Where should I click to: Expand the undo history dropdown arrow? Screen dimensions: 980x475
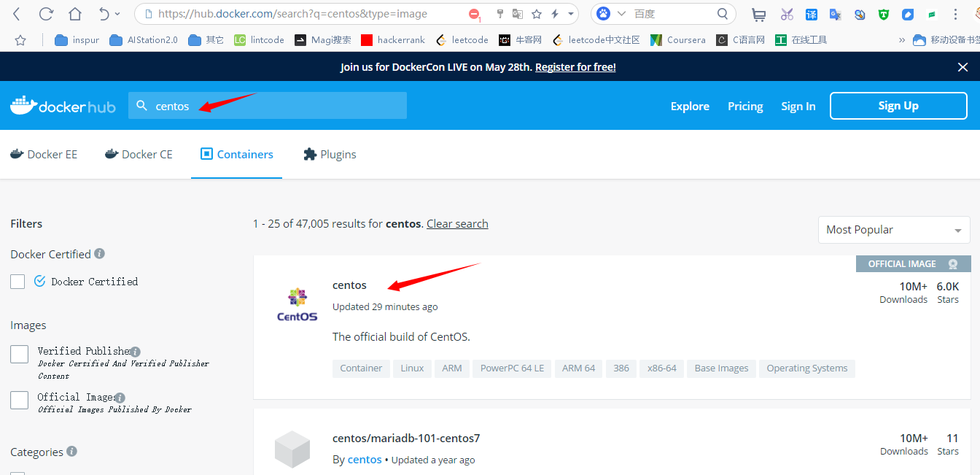(x=117, y=14)
